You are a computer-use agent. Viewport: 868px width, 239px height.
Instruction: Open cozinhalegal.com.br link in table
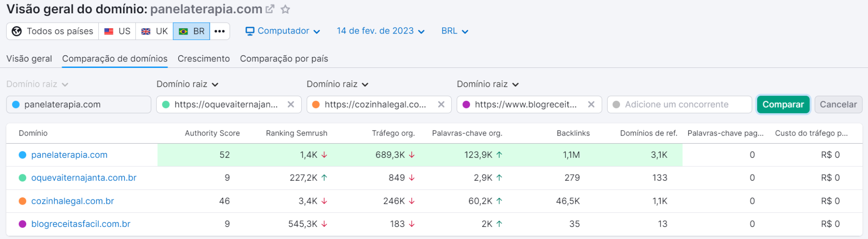click(73, 201)
